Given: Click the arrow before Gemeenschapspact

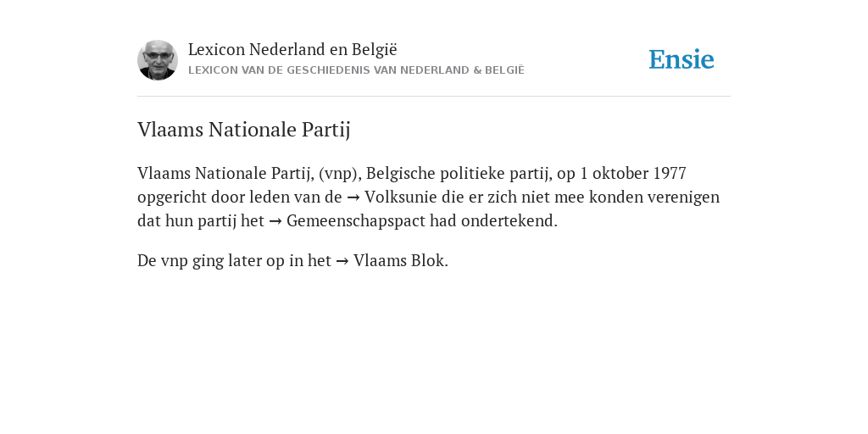Looking at the screenshot, I should coord(275,221).
